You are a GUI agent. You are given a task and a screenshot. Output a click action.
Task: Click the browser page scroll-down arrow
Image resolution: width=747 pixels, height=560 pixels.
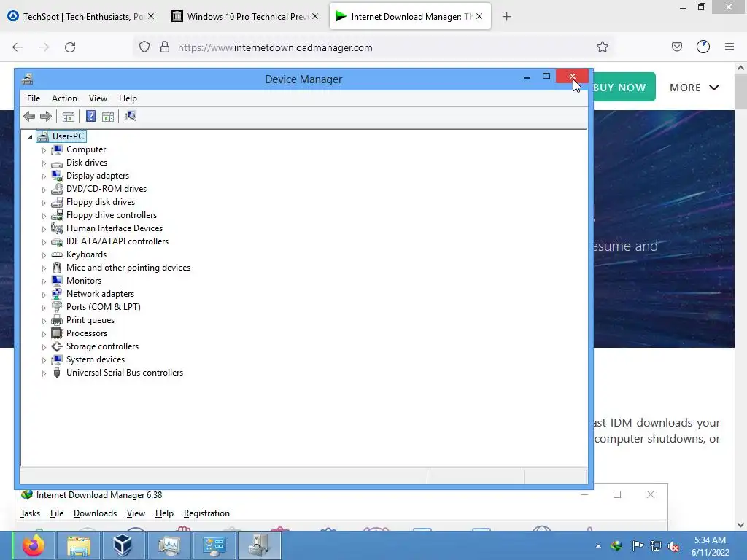pos(740,525)
